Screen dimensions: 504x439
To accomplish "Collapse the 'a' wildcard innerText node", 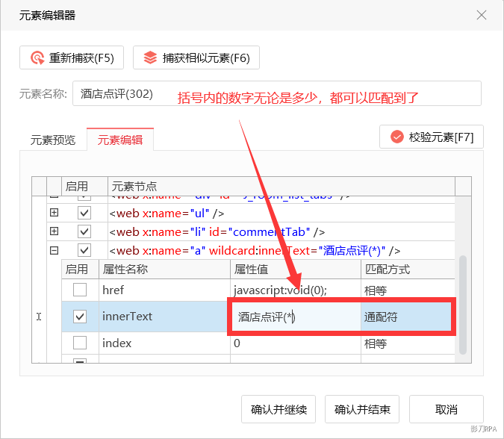I will click(x=54, y=251).
